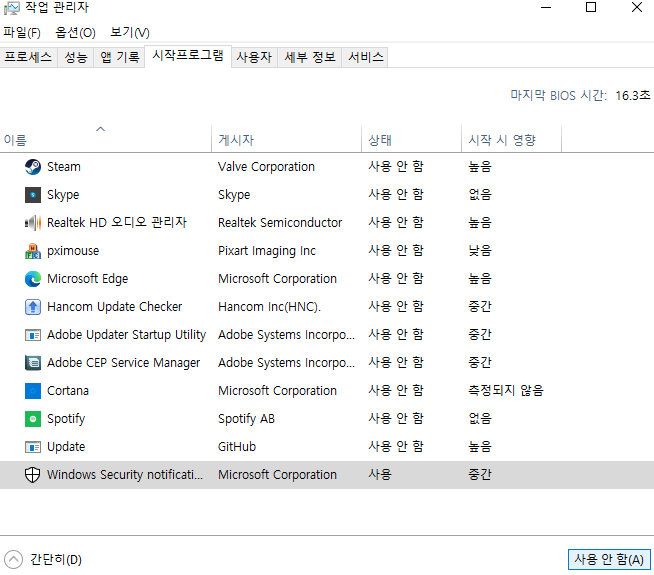Image resolution: width=654 pixels, height=575 pixels.
Task: Click the Cortana app icon
Action: pos(33,391)
